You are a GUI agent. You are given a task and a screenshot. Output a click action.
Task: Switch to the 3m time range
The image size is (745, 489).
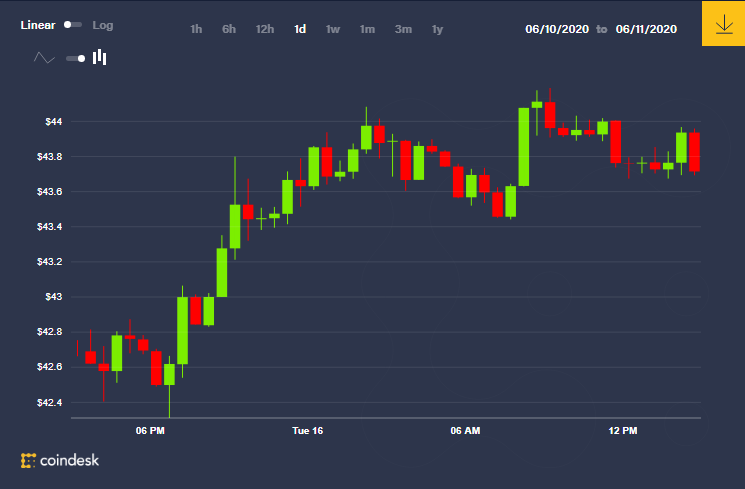403,29
